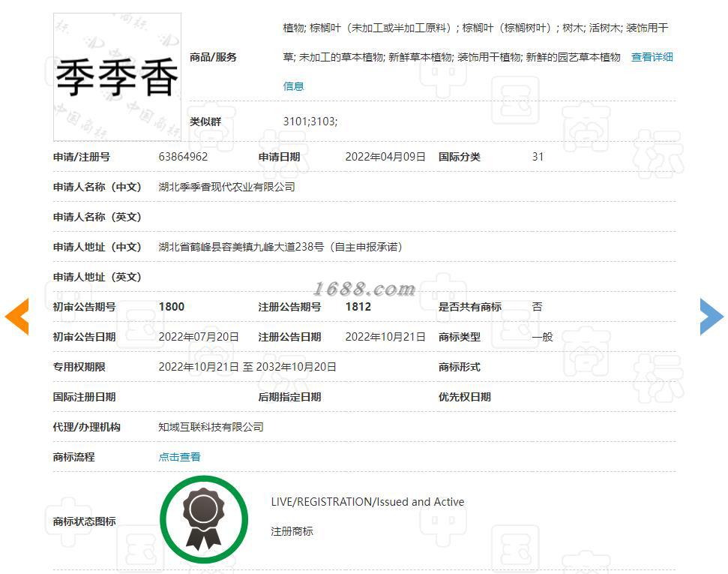The height and width of the screenshot is (574, 728).
Task: Open the 季季香 trademark image thumbnail
Action: [117, 77]
